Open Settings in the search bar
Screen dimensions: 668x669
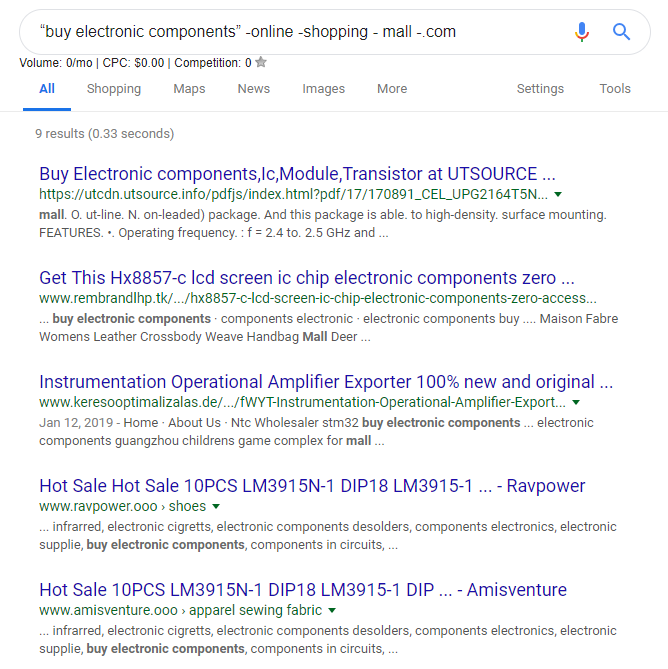click(540, 89)
